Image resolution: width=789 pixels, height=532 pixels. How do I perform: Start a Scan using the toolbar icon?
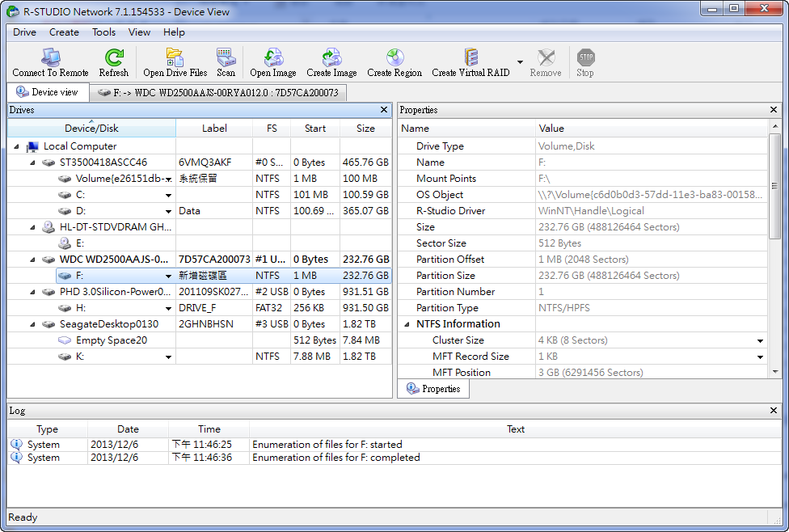click(x=226, y=57)
